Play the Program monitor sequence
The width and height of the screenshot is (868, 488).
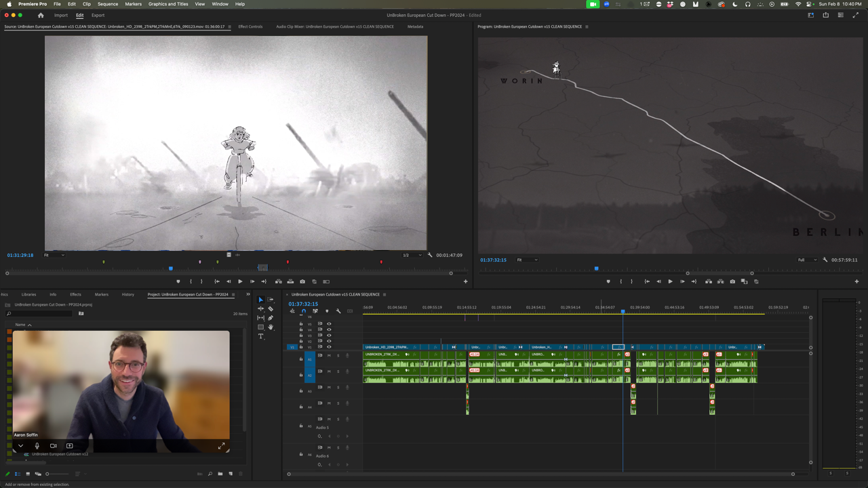point(670,281)
